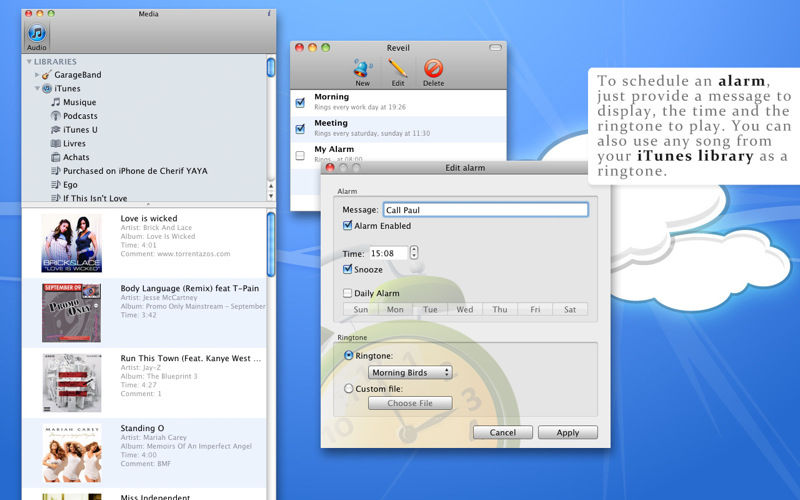This screenshot has width=800, height=500.
Task: Click the Ego playlist icon
Action: point(56,185)
